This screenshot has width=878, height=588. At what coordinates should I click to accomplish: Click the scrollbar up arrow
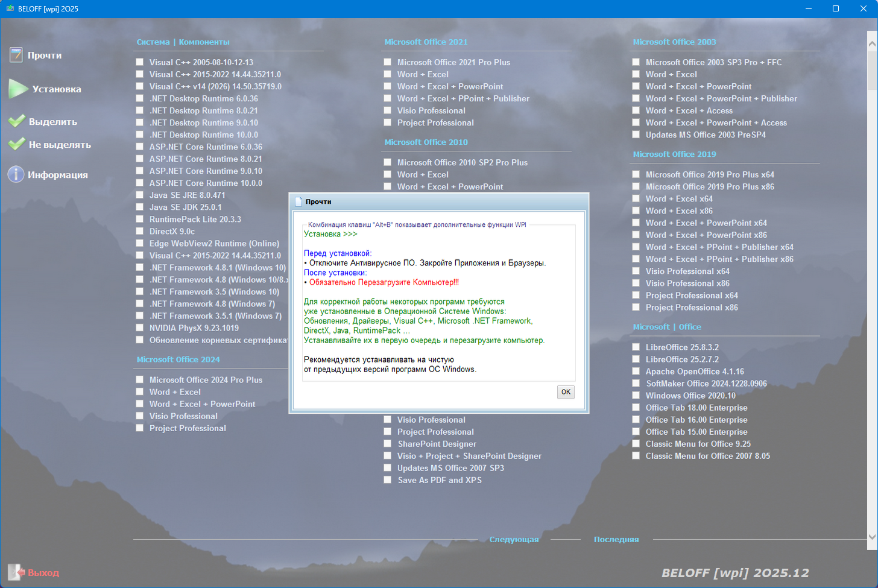point(872,43)
